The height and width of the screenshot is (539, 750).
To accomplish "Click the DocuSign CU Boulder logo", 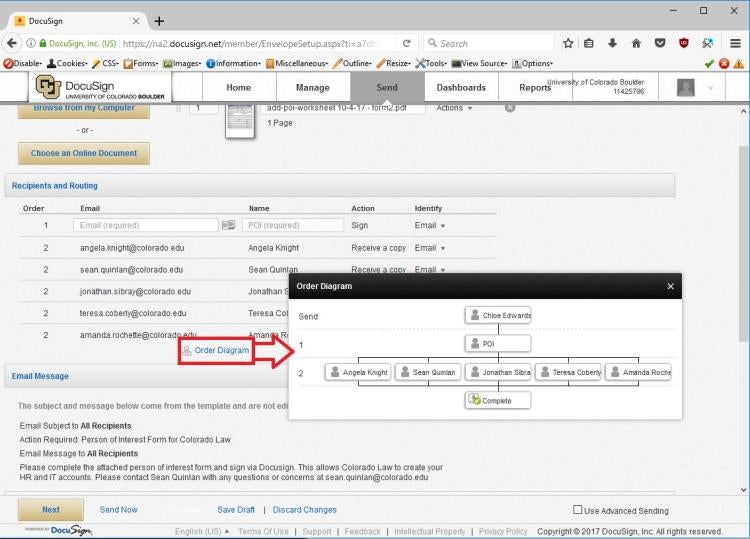I will (x=100, y=88).
